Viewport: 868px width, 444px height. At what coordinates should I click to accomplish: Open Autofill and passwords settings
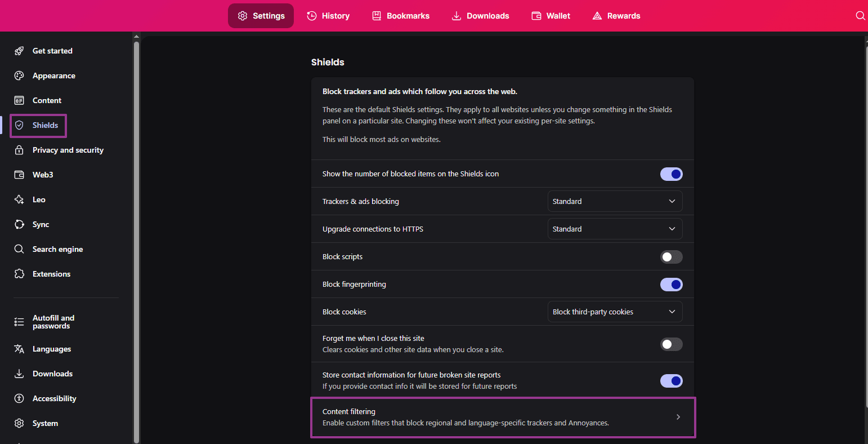click(53, 321)
